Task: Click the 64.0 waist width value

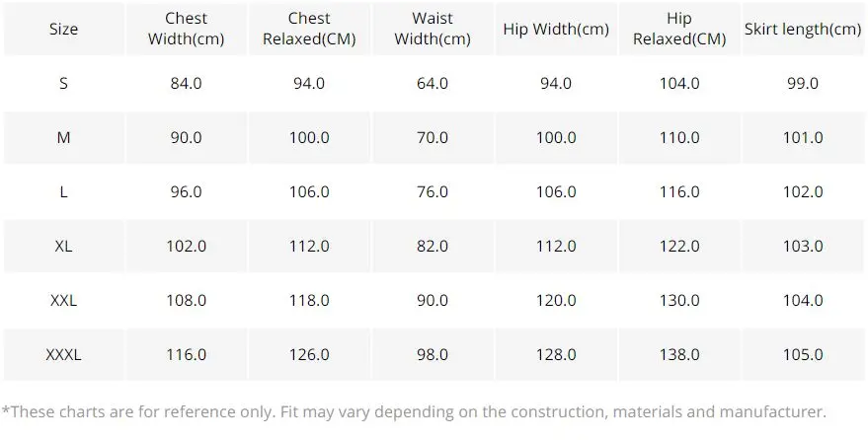Action: [x=433, y=84]
